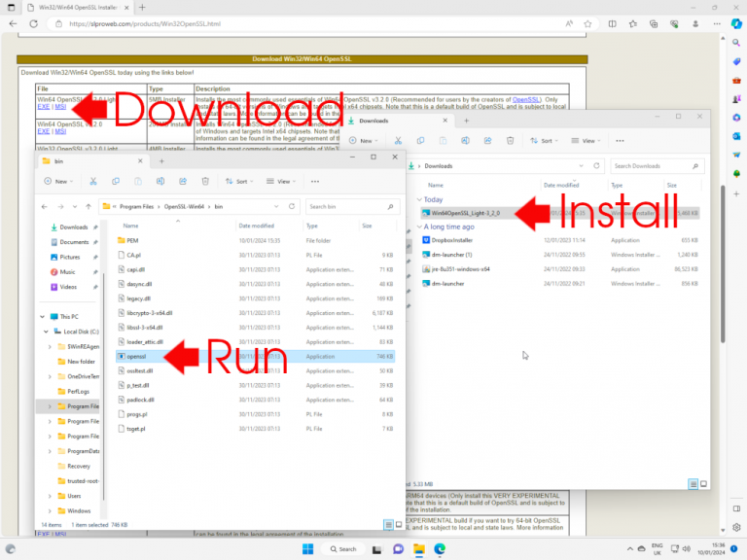
Task: Expand Windows folder in navigation tree
Action: tap(50, 511)
